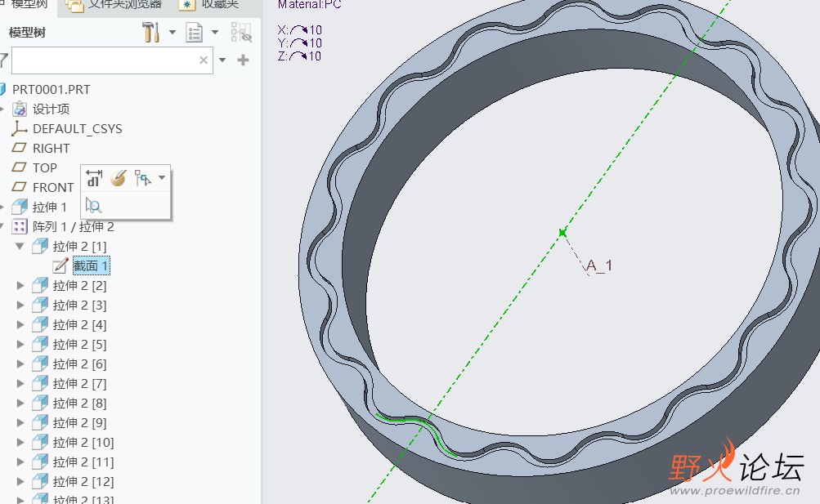
Task: Open the model tree settings hammer tool
Action: pyautogui.click(x=150, y=33)
